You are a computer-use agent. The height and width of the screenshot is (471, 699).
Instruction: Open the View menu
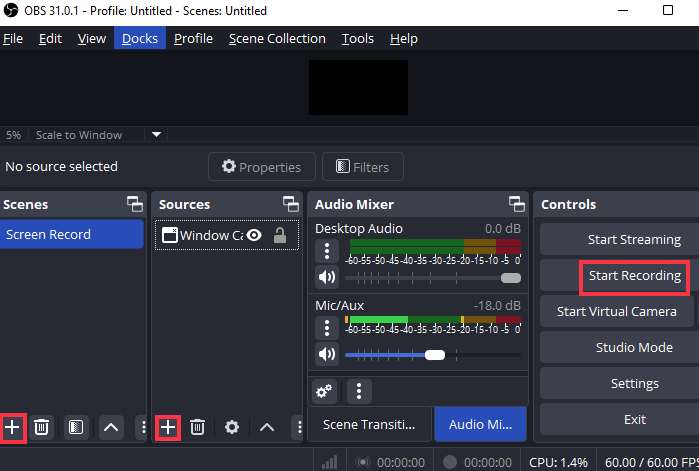[92, 39]
